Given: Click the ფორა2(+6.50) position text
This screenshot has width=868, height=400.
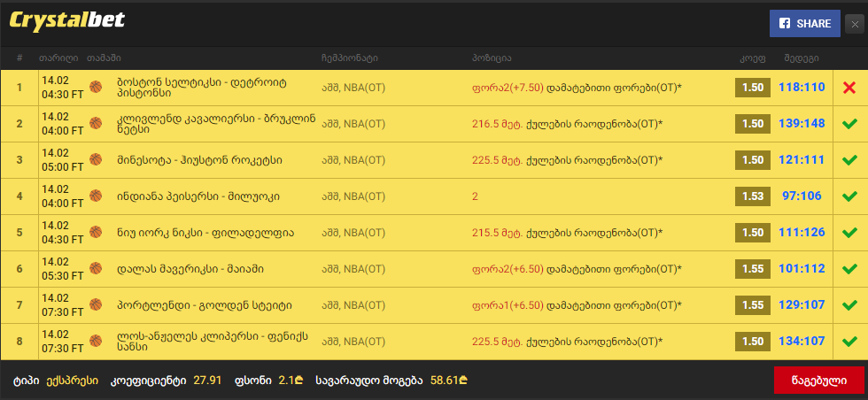Looking at the screenshot, I should click(x=508, y=269).
